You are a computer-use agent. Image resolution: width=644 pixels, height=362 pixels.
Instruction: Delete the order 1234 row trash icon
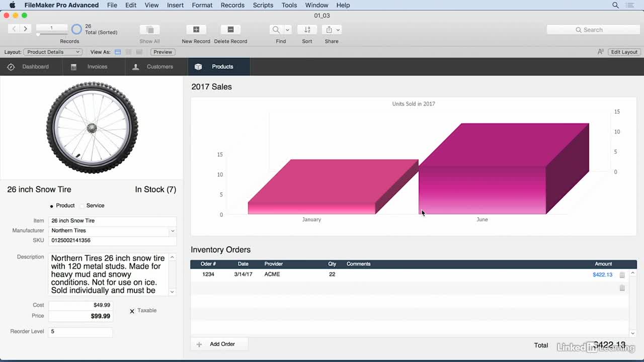tap(622, 275)
